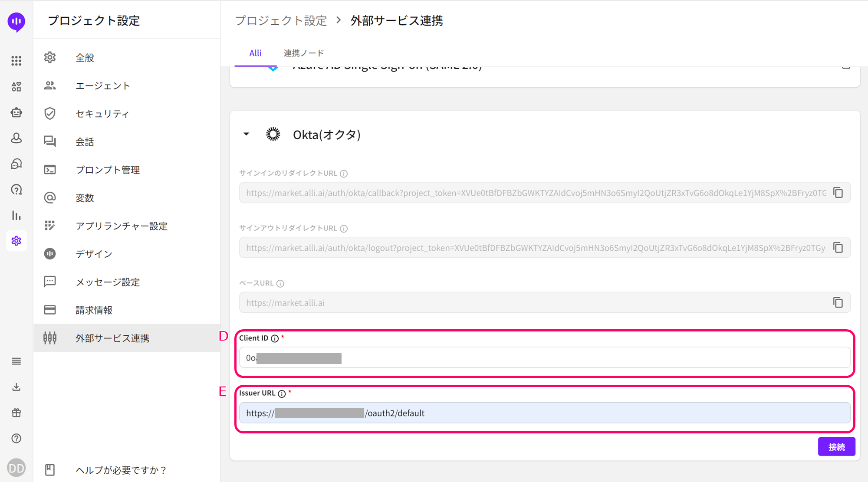Open analytics bar chart icon in rail
Viewport: 868px width, 482px height.
click(x=16, y=216)
